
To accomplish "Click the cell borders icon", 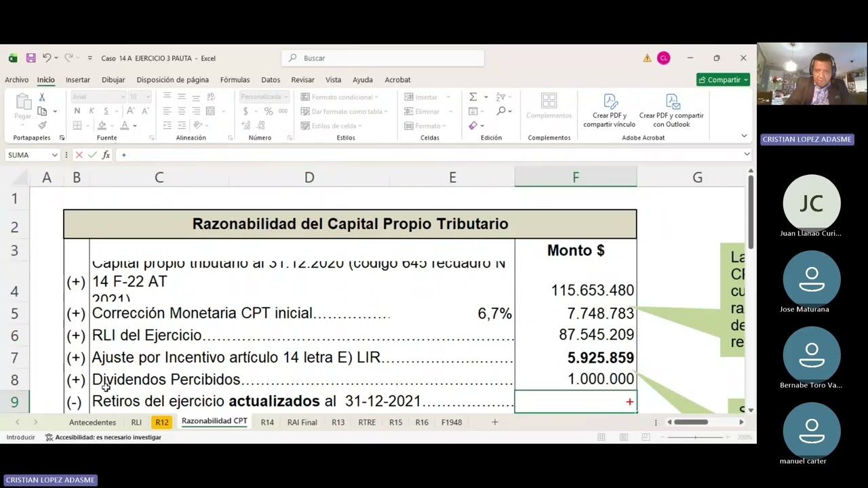I will pyautogui.click(x=77, y=125).
